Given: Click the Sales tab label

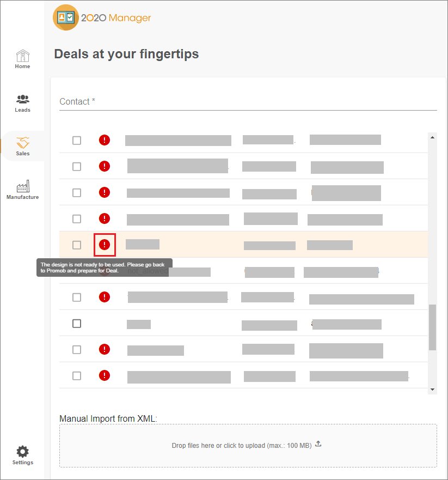Looking at the screenshot, I should pyautogui.click(x=23, y=153).
